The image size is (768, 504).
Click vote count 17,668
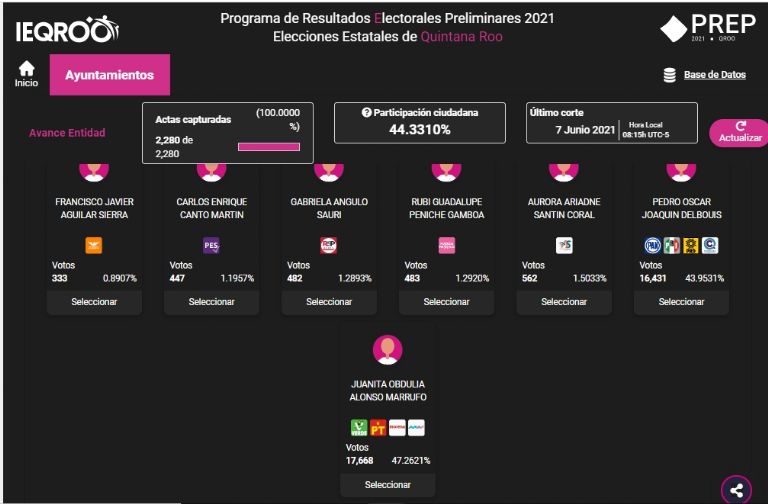coord(360,460)
